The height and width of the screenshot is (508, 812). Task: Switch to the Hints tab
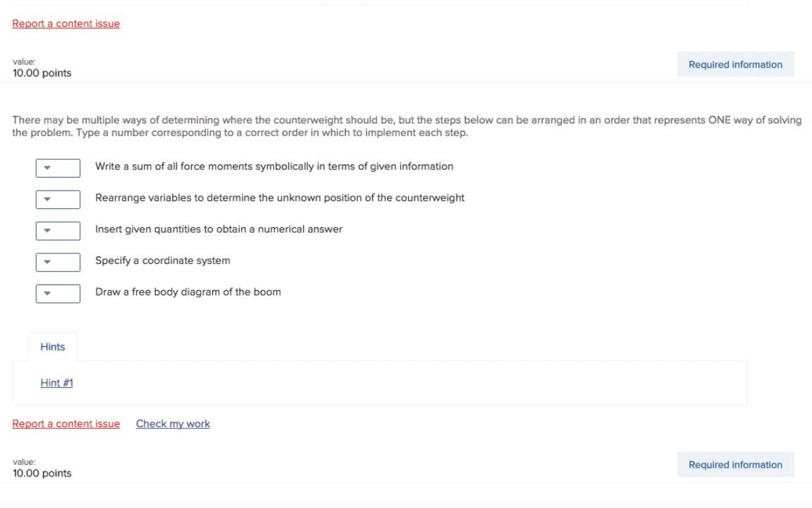(53, 347)
